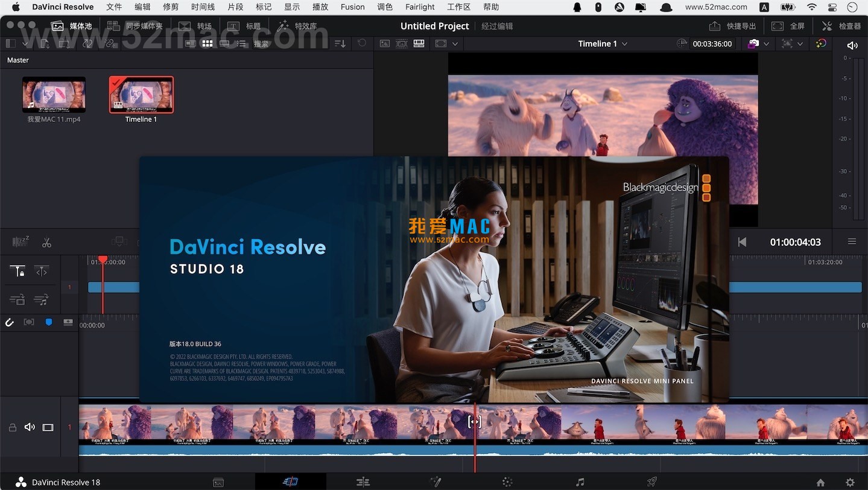This screenshot has width=868, height=490.
Task: Open the media pool sort order menu
Action: [x=340, y=43]
